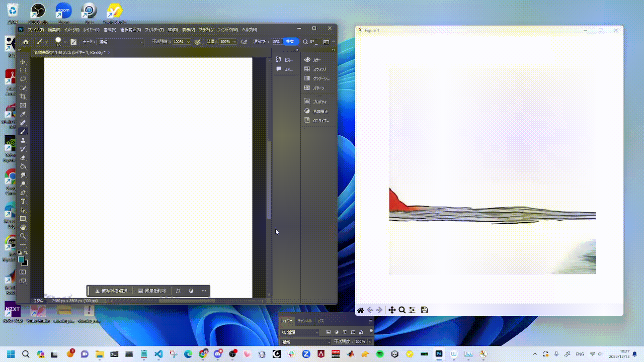
Task: Open the ウィンドウ(W) menu
Action: pos(227,30)
